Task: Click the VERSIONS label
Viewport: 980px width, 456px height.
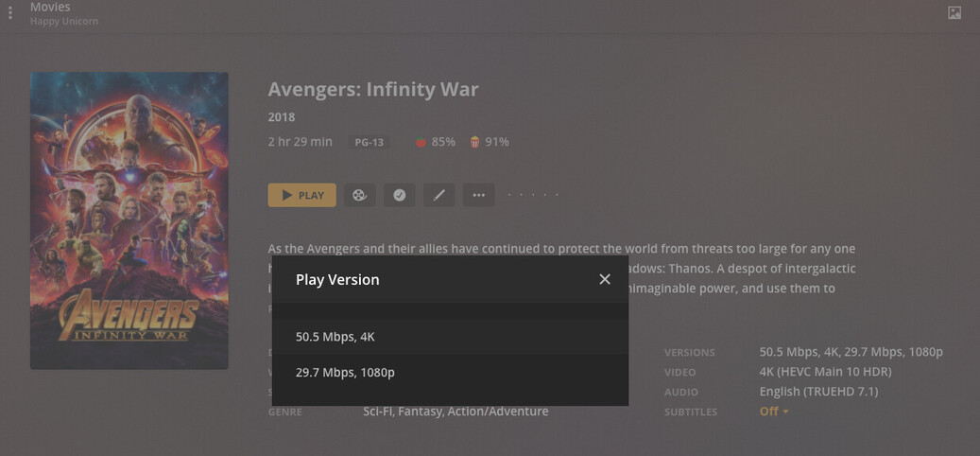Action: 689,353
